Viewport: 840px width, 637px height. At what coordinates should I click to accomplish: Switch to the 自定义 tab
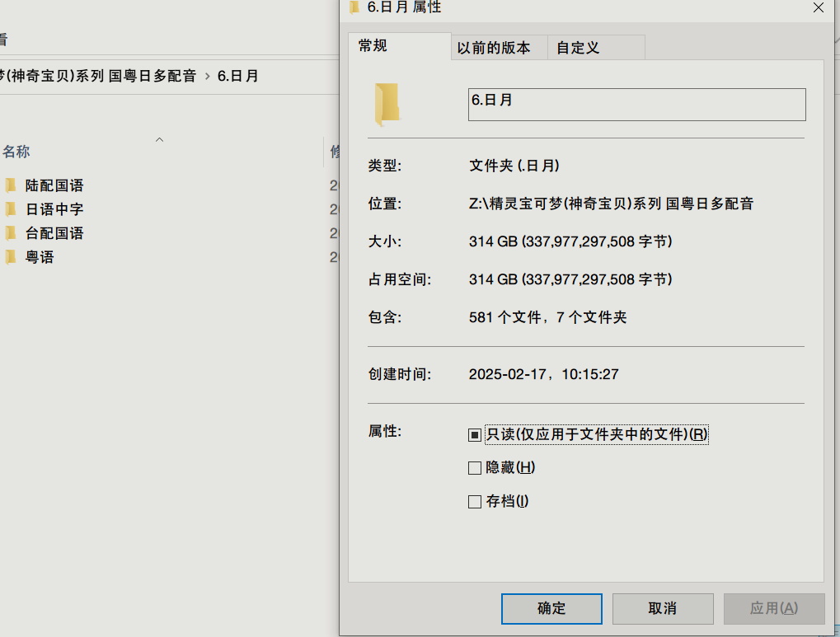coord(579,47)
